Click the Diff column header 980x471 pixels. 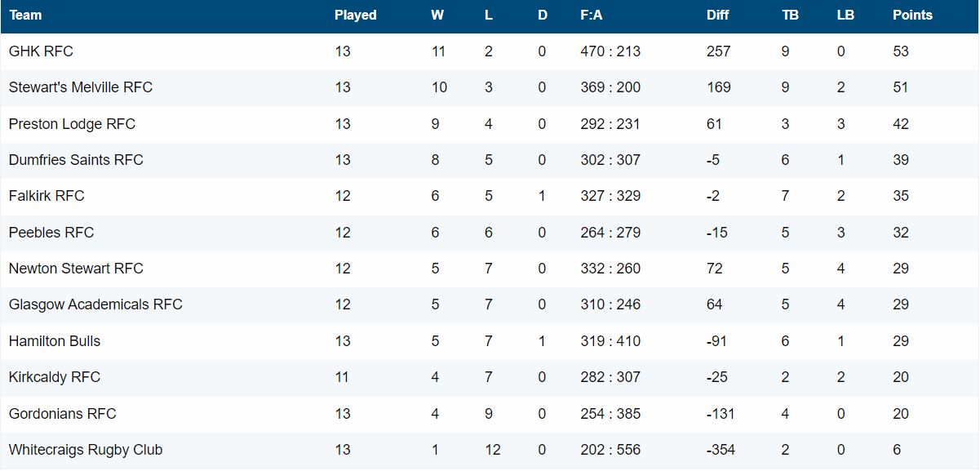click(x=718, y=15)
